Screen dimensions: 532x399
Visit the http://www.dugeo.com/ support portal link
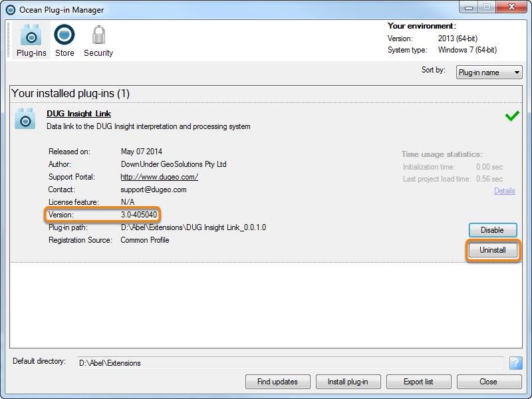[x=159, y=177]
